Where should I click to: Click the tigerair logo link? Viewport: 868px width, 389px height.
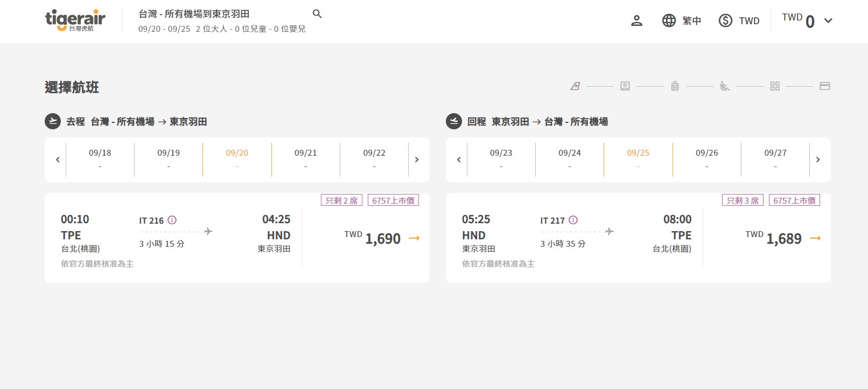(x=75, y=20)
